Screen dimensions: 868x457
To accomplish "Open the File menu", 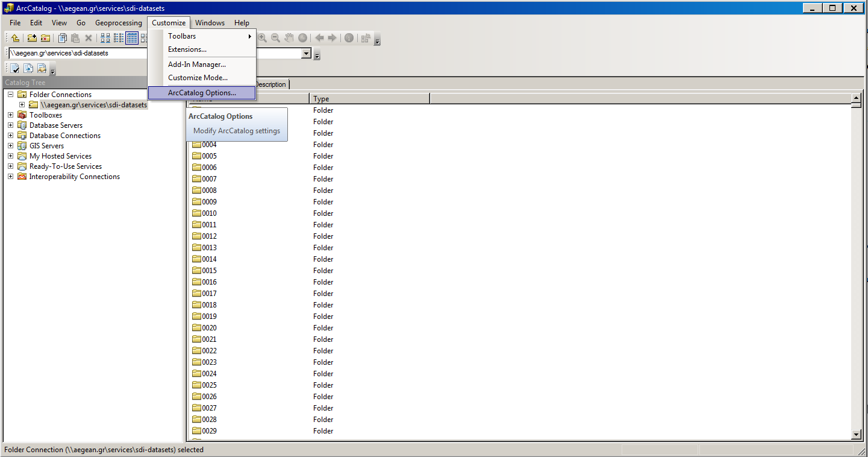I will point(15,23).
